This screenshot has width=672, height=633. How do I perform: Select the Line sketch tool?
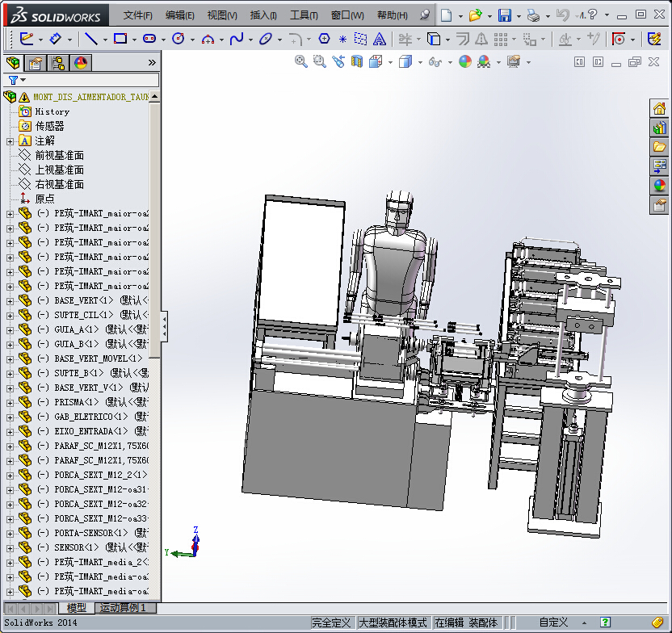tap(90, 38)
